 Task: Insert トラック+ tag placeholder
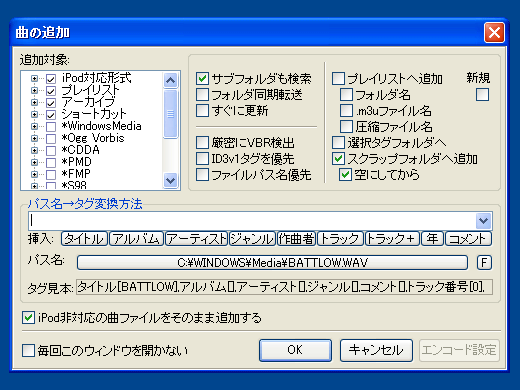(392, 239)
